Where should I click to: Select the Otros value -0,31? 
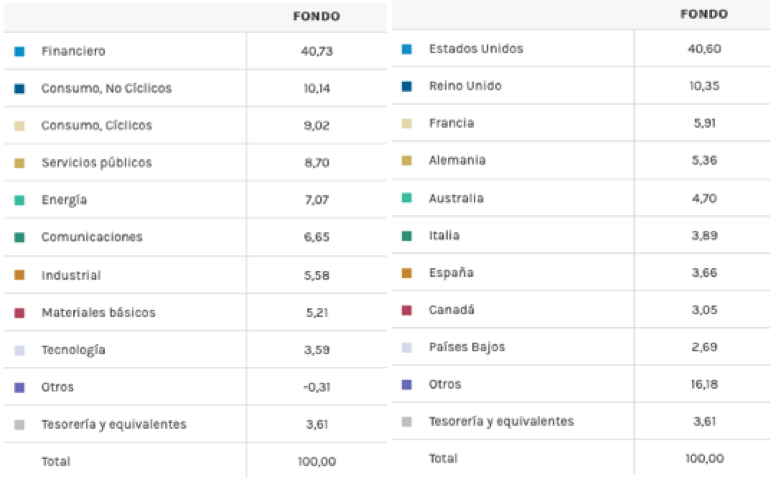[316, 387]
